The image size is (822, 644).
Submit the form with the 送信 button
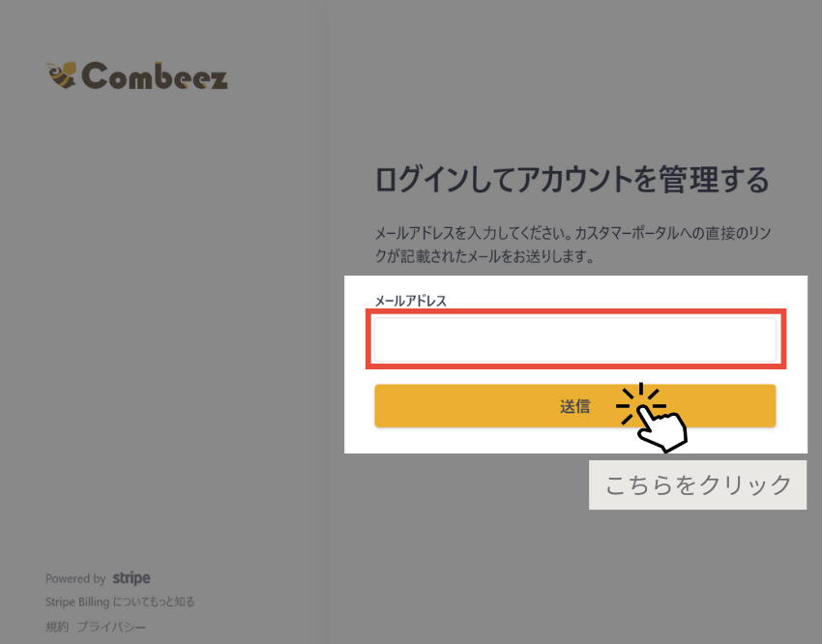[x=575, y=406]
